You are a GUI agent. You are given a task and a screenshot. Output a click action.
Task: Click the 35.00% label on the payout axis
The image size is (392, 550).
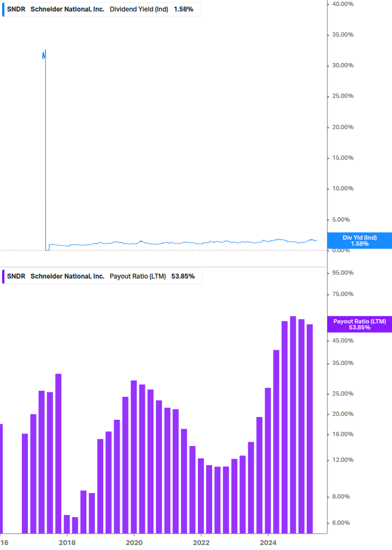coord(343,363)
